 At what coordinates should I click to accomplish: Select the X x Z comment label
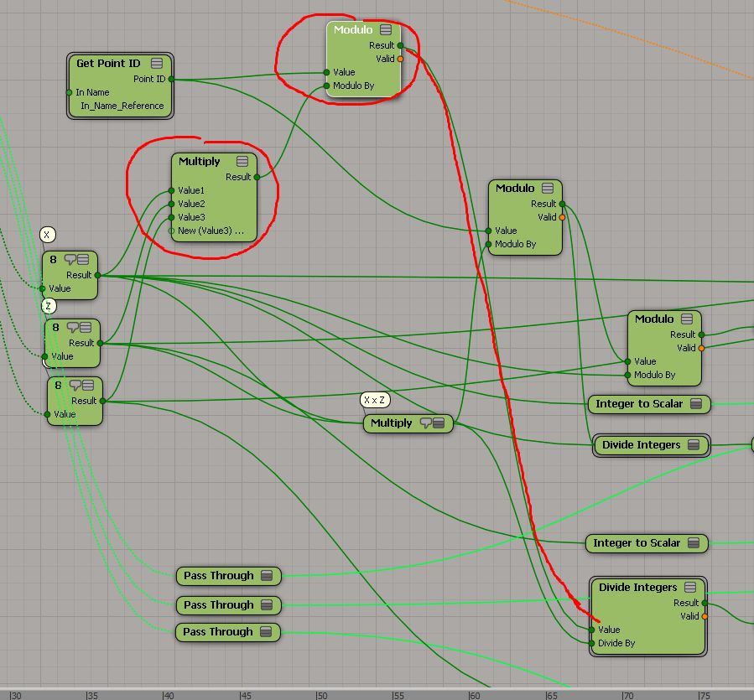pos(375,400)
